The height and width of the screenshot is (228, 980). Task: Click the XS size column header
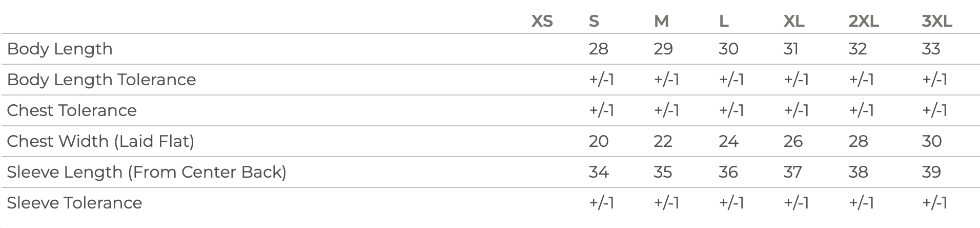point(542,21)
